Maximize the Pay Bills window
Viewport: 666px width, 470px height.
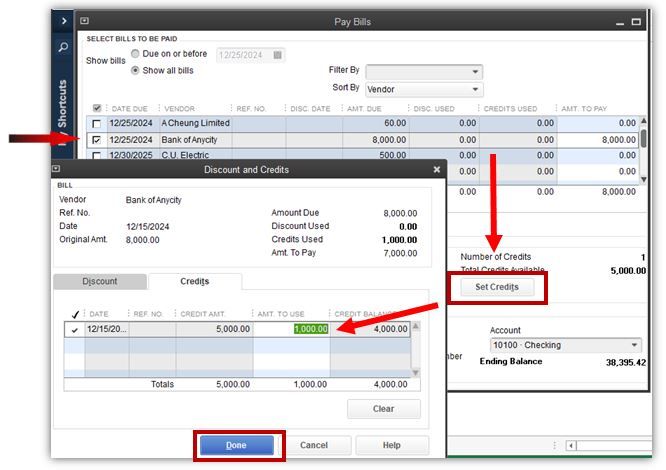tap(636, 21)
